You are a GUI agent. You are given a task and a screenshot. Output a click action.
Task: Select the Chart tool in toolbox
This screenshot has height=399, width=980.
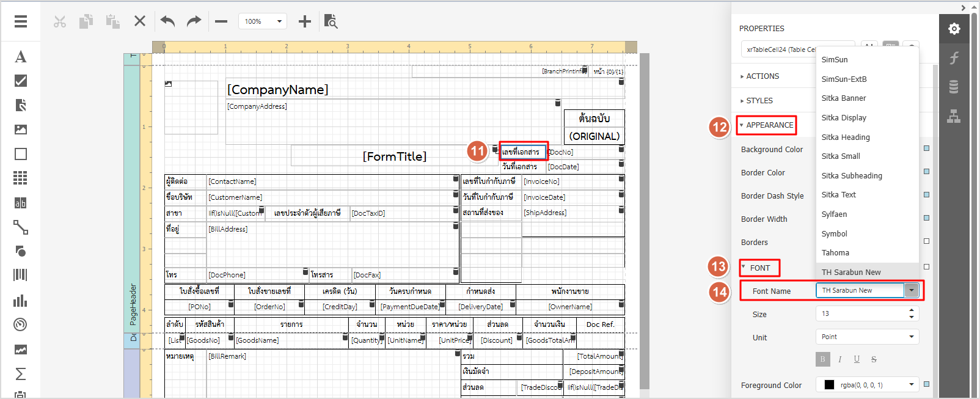(21, 301)
